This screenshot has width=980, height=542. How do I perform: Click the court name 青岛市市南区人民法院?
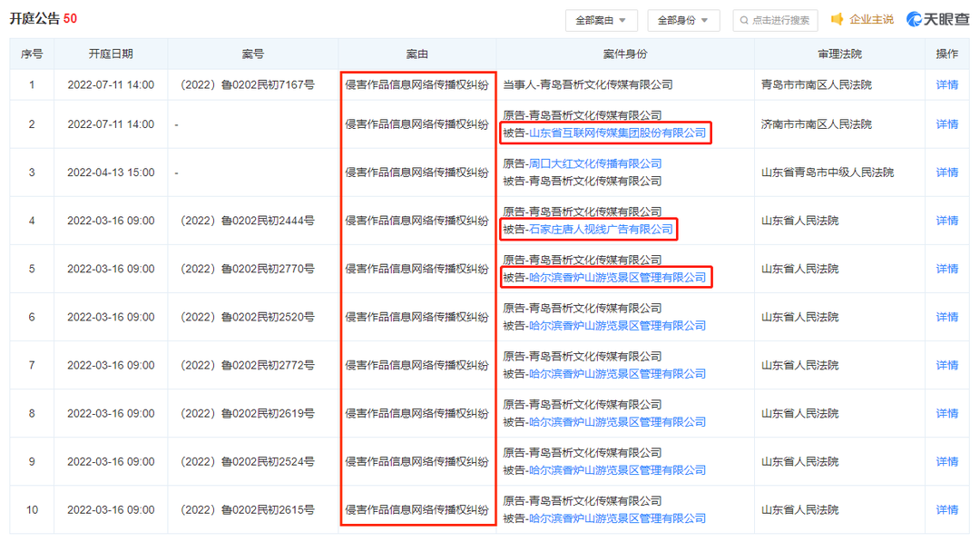pyautogui.click(x=817, y=85)
